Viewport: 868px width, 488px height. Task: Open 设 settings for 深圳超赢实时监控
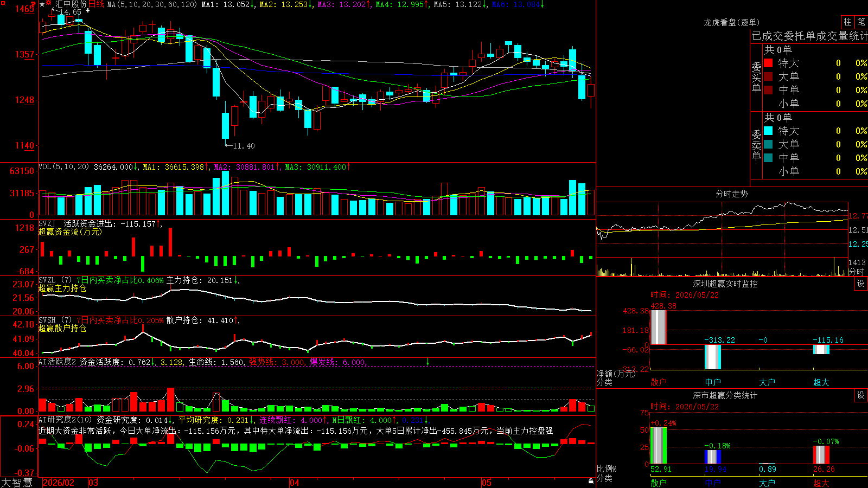pyautogui.click(x=861, y=284)
